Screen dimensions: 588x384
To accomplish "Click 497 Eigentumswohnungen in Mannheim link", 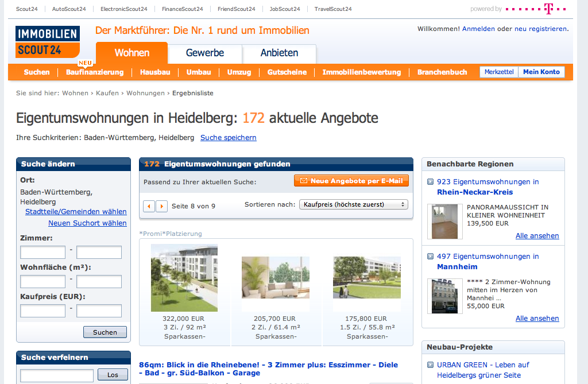I will click(x=488, y=261).
